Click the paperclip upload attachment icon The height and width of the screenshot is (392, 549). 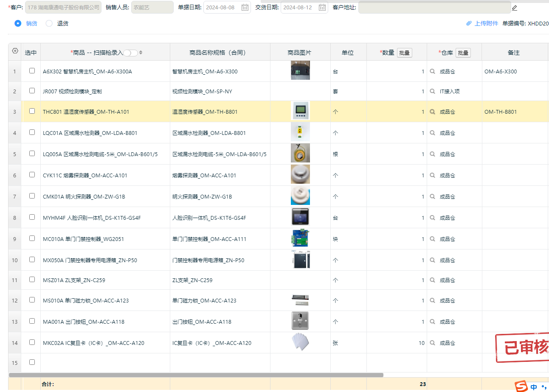(x=469, y=23)
